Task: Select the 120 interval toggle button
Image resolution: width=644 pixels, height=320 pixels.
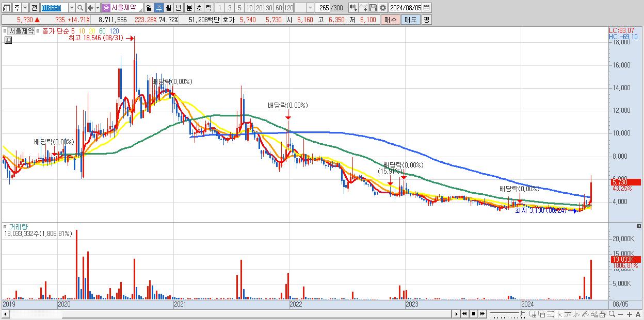Action: click(288, 8)
